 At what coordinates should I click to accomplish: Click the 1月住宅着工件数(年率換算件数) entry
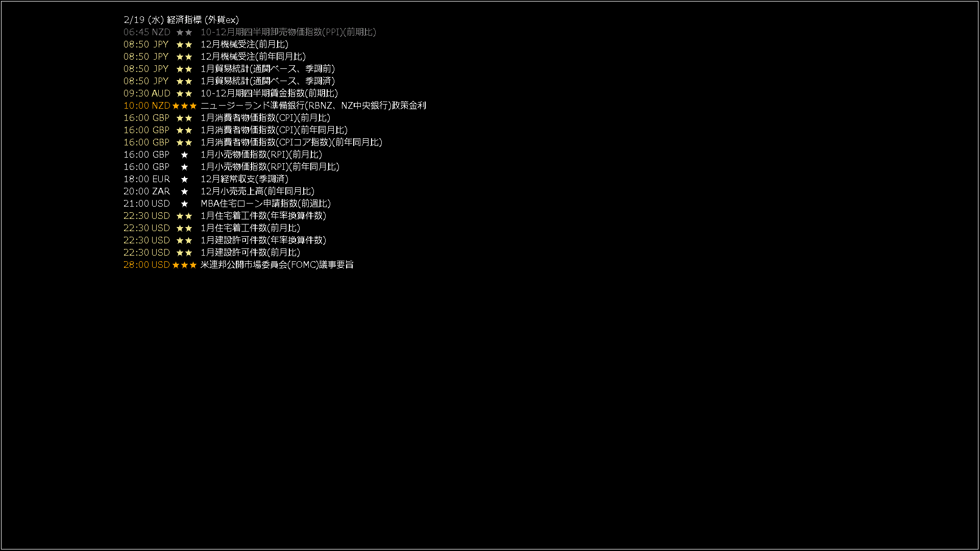click(263, 216)
